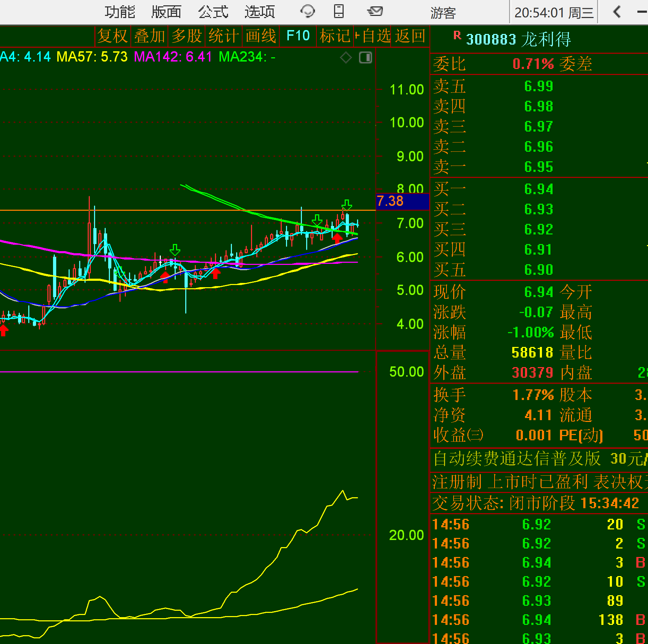Screen dimensions: 648x644
Task: Click the 7.38 price marker on the axis
Action: (x=402, y=201)
